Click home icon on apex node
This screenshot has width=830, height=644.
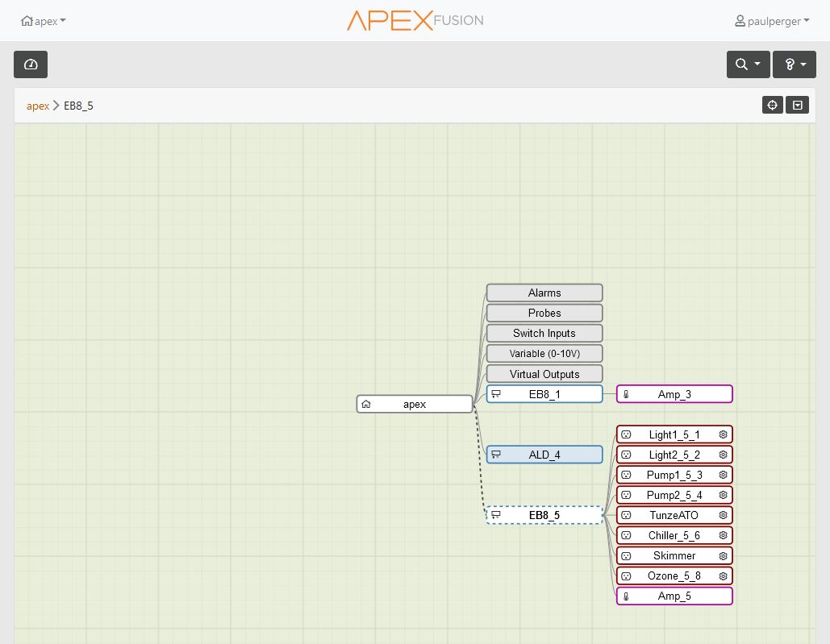coord(365,404)
